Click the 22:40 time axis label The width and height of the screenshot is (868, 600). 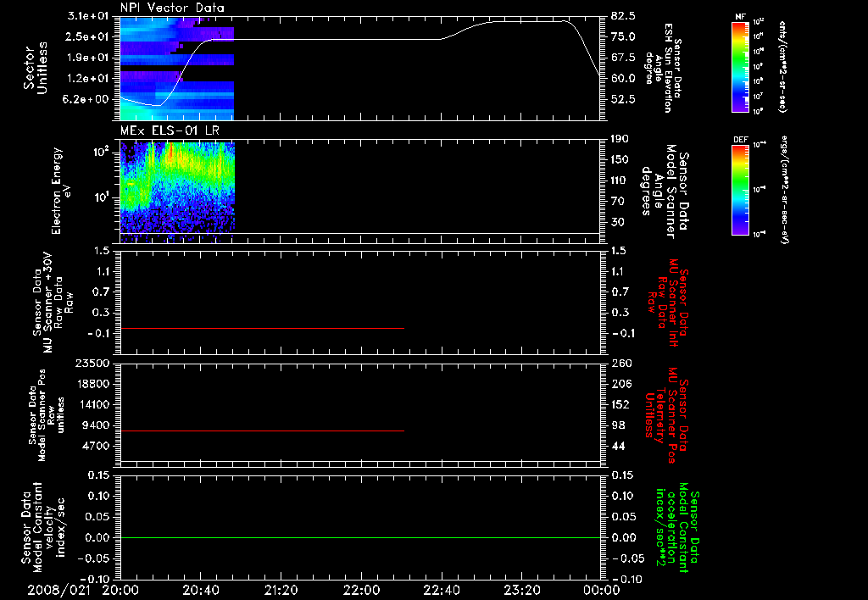click(x=442, y=590)
